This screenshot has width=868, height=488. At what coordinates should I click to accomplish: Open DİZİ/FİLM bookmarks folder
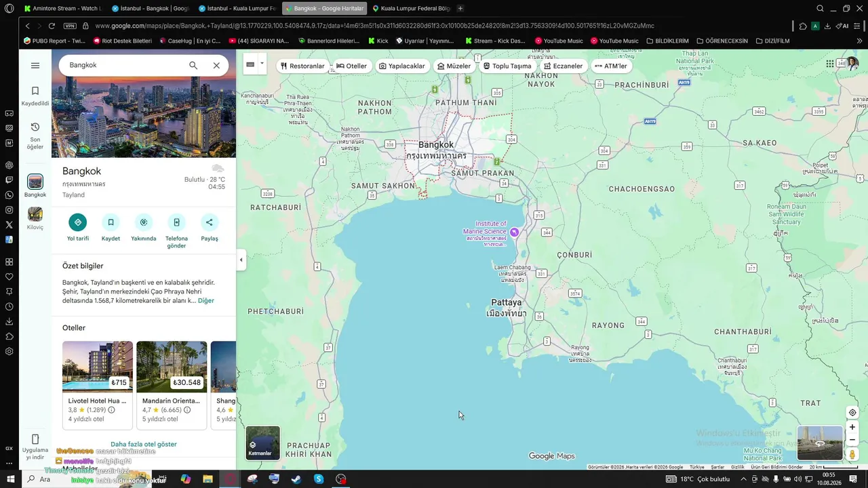coord(772,41)
